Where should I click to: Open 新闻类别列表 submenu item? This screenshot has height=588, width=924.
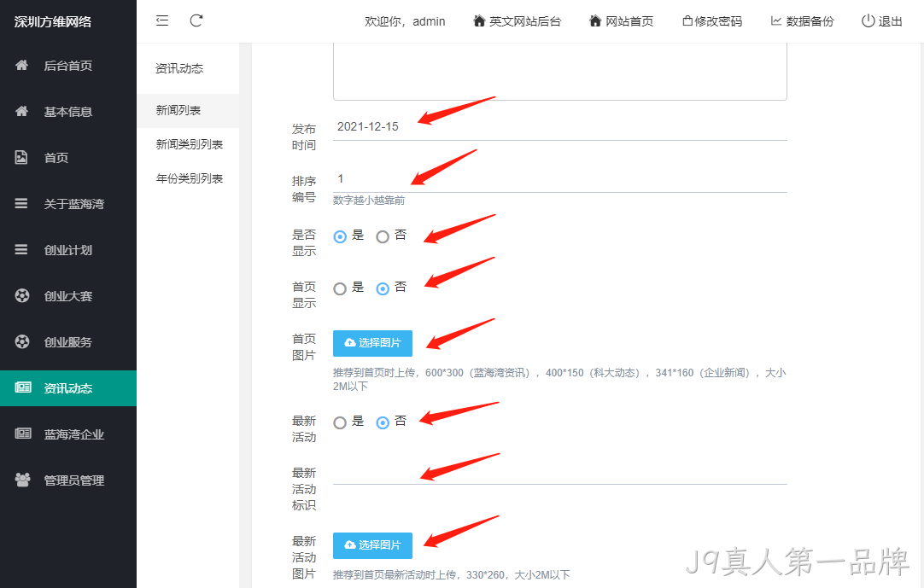click(188, 144)
